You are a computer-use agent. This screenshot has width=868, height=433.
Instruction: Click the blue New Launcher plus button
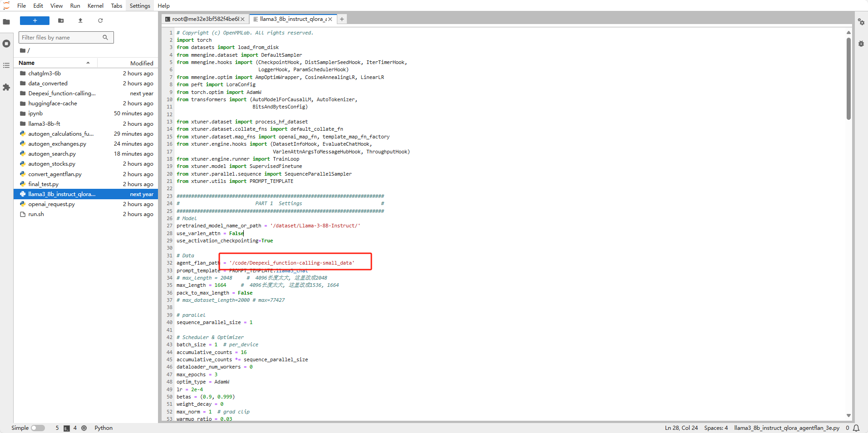point(35,20)
